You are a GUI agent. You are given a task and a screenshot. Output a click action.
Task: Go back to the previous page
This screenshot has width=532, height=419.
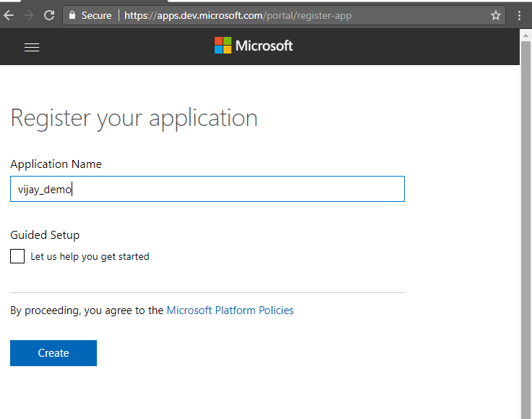coord(9,15)
